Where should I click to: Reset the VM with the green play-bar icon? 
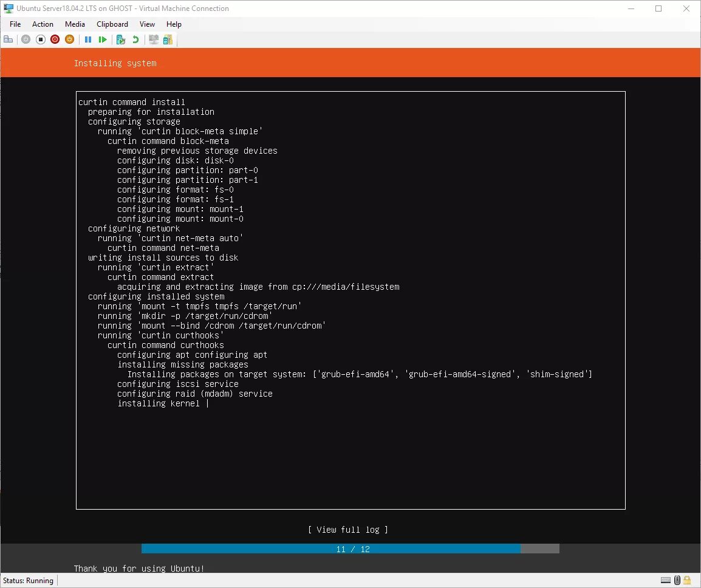click(x=103, y=39)
